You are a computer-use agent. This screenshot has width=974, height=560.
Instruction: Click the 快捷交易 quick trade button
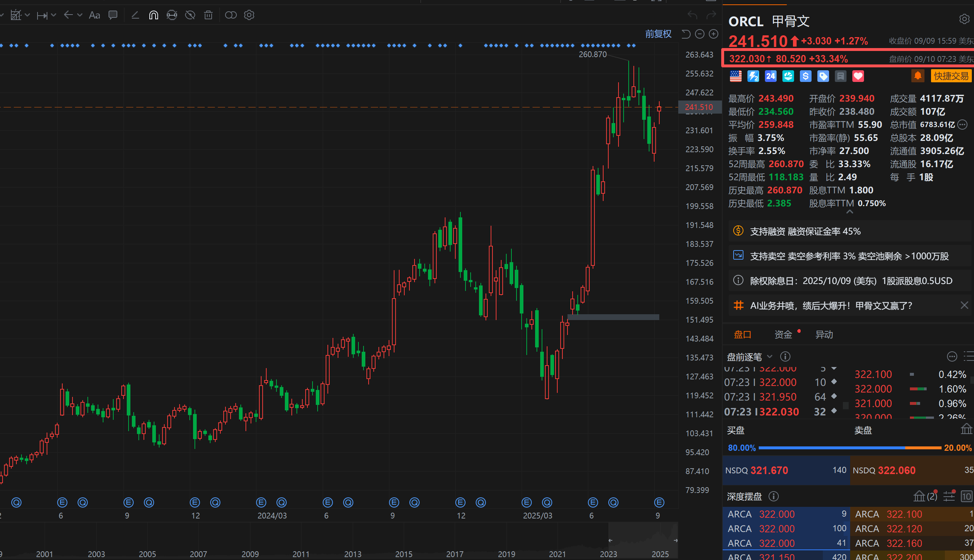(x=951, y=76)
